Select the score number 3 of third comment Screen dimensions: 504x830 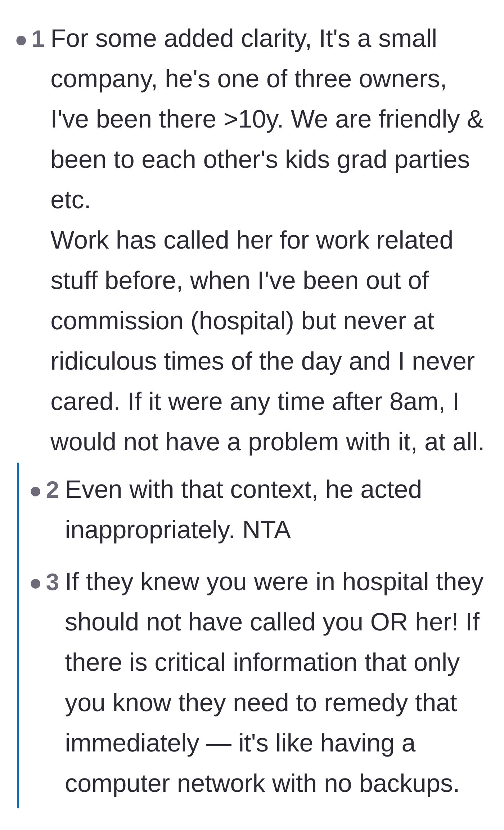[x=53, y=582]
